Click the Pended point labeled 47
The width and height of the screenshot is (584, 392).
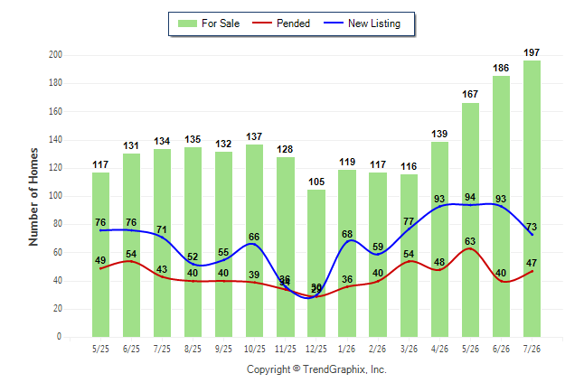[x=532, y=271]
